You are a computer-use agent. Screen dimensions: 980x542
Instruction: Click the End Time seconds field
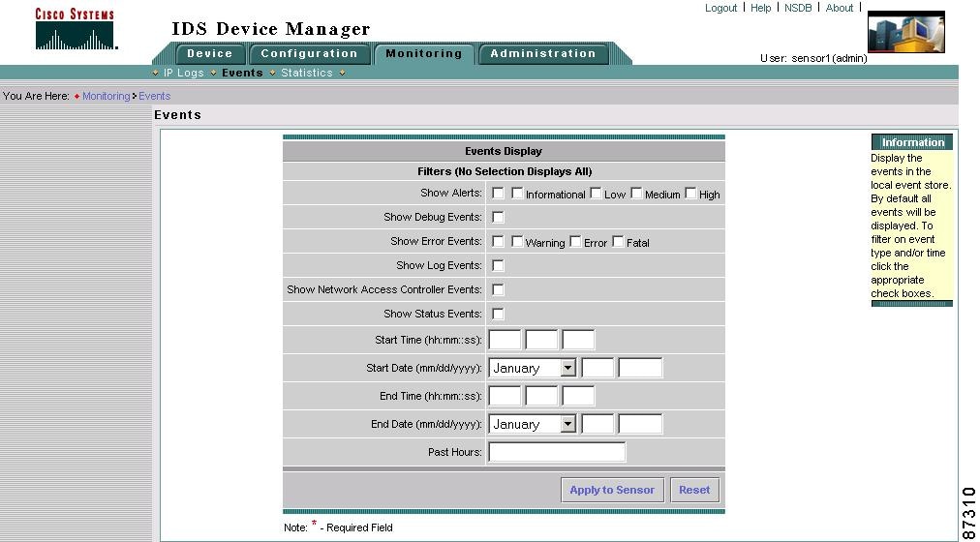[x=578, y=396]
